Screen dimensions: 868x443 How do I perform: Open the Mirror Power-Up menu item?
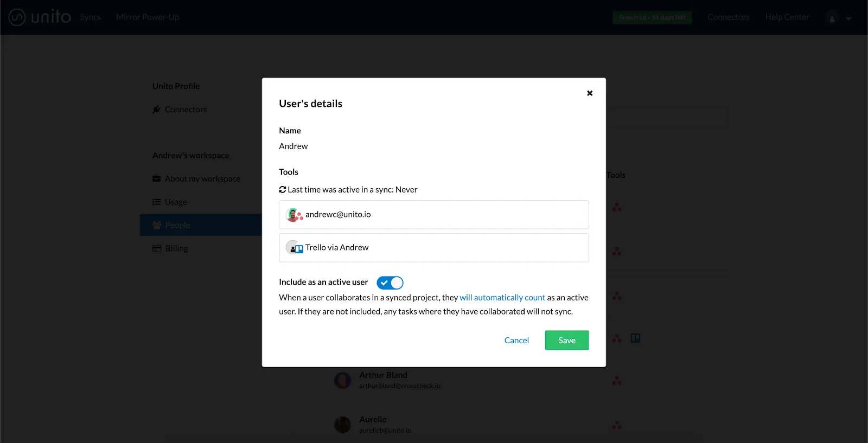coord(148,17)
